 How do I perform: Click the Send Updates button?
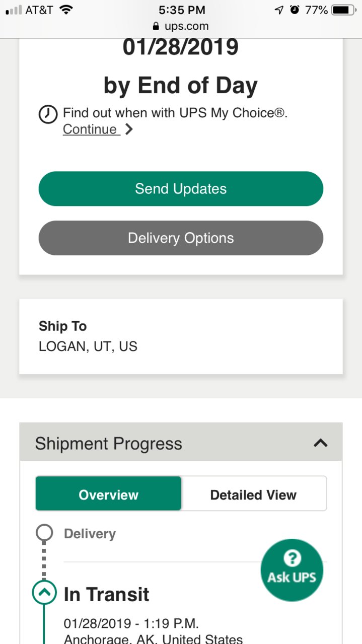tap(181, 189)
